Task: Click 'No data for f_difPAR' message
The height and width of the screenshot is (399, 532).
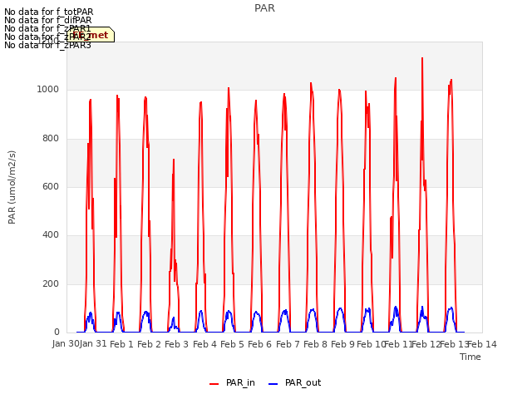Action: point(48,20)
